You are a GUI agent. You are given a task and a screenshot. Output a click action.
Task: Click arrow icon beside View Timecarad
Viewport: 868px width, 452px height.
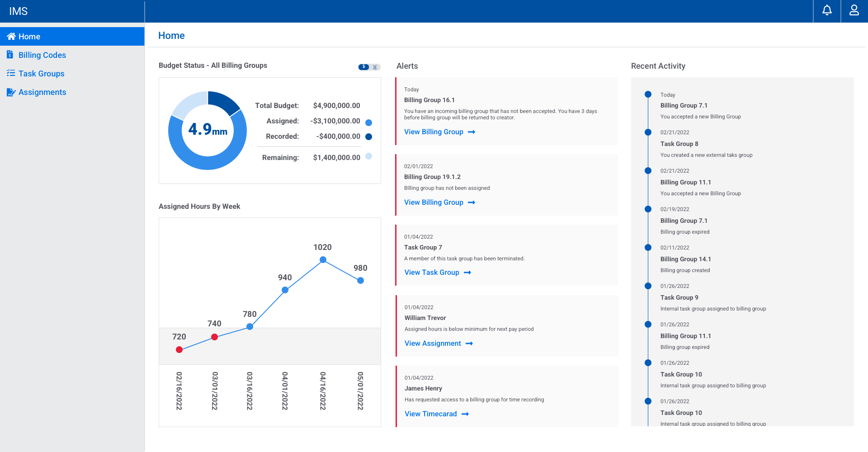465,414
